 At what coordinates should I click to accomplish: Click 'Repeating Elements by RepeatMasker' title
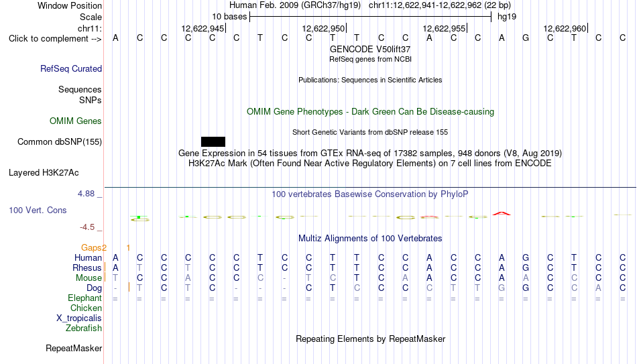(371, 339)
